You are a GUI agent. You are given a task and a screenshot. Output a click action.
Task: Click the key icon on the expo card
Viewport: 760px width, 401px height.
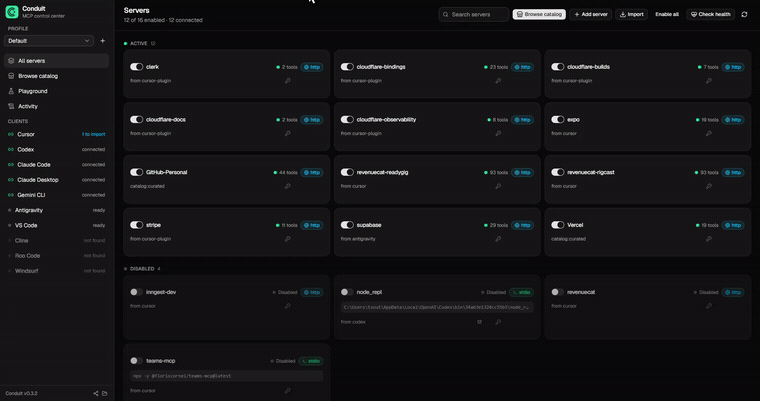[x=709, y=133]
